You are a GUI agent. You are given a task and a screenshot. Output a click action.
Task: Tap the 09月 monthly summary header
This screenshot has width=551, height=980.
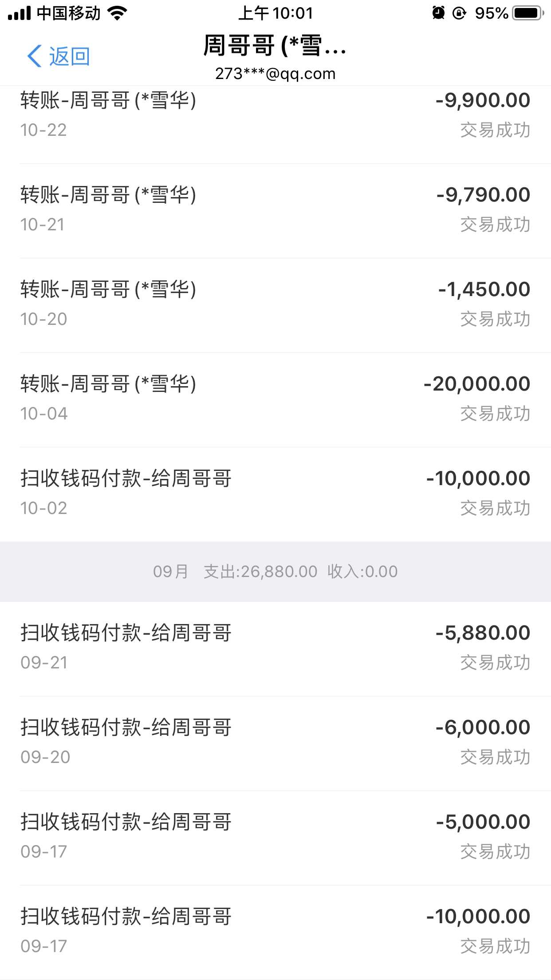pos(275,571)
